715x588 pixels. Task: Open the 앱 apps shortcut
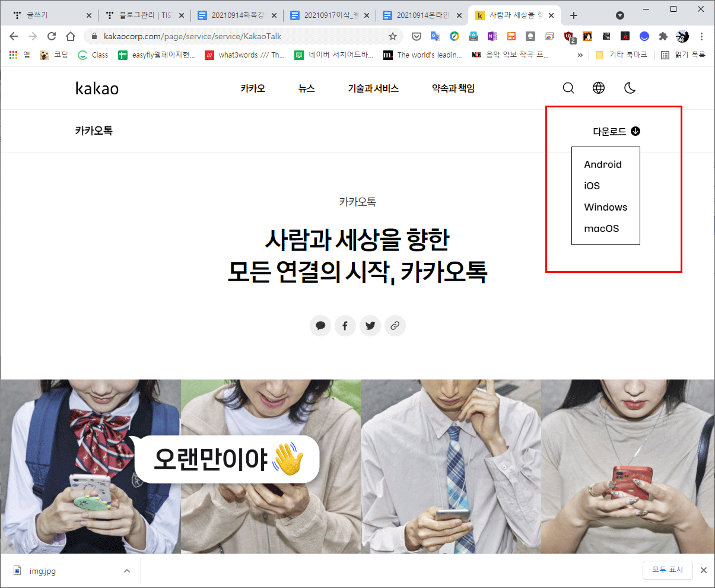20,55
